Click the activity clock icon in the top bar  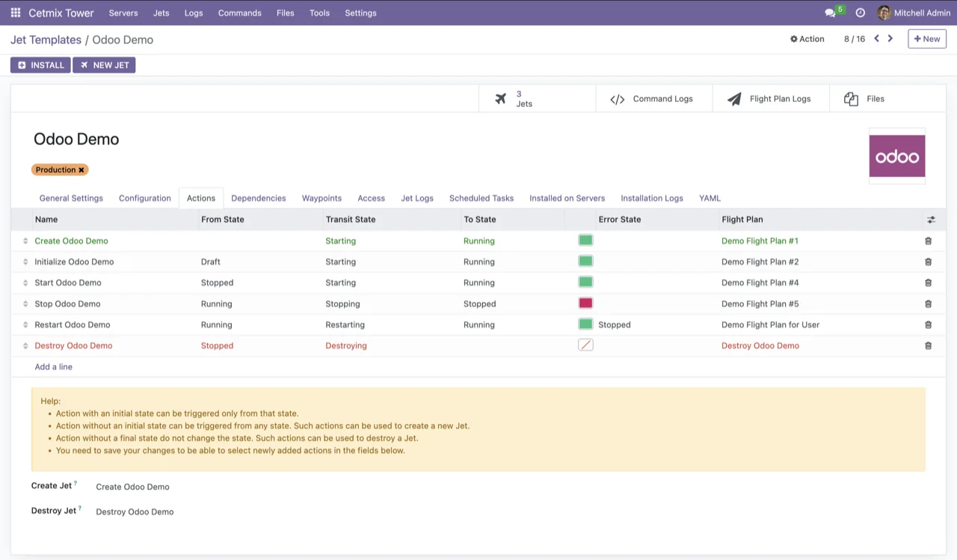860,13
